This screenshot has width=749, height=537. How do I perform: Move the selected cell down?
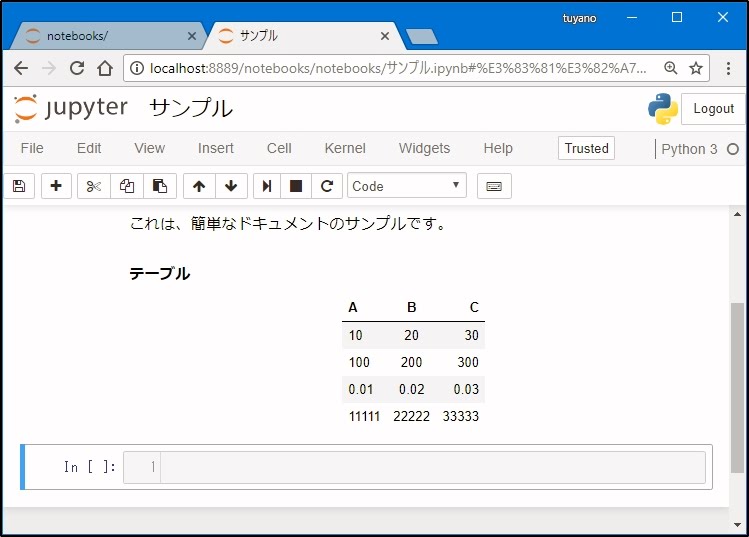(x=231, y=186)
